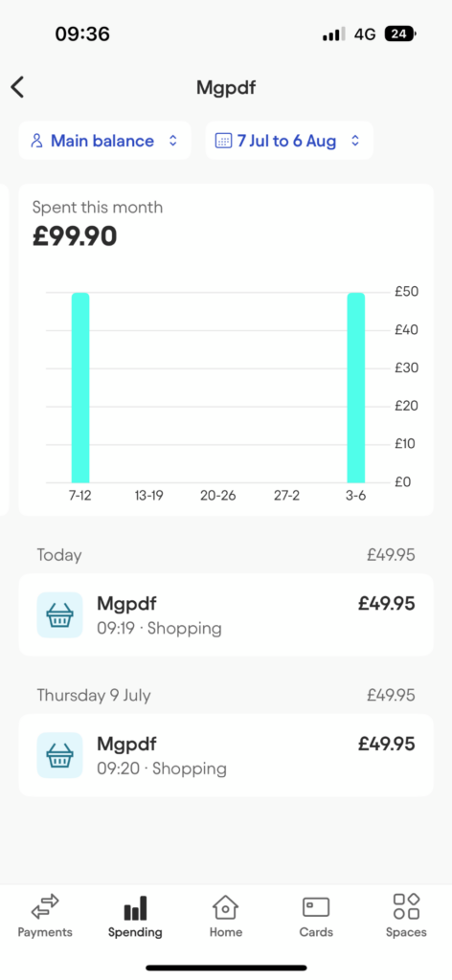
Task: Tap the 13-19 week label on chart
Action: 148,496
